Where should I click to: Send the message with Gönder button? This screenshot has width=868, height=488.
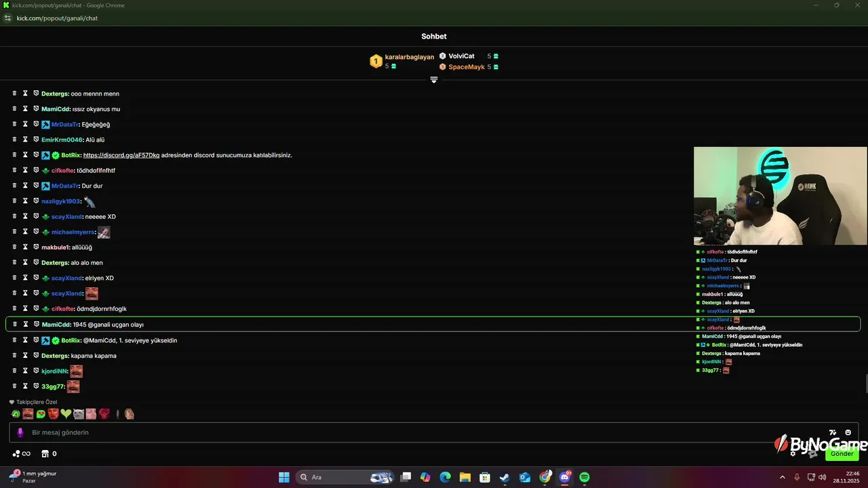coord(842,453)
